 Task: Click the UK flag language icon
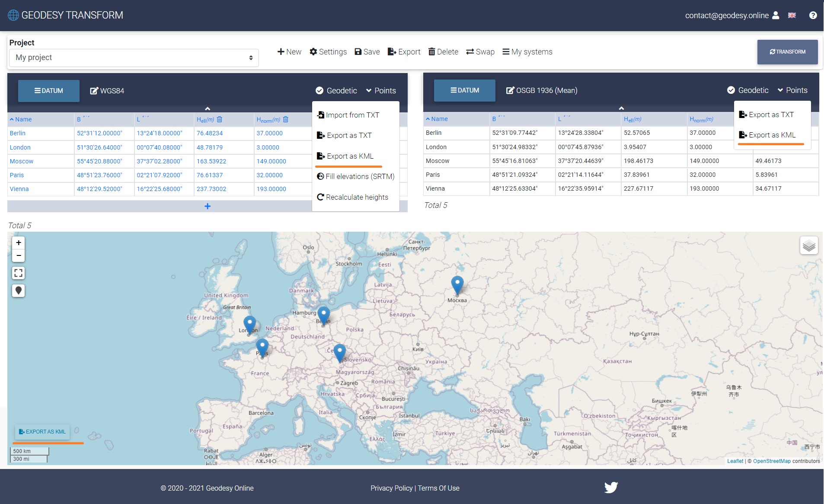coord(792,15)
